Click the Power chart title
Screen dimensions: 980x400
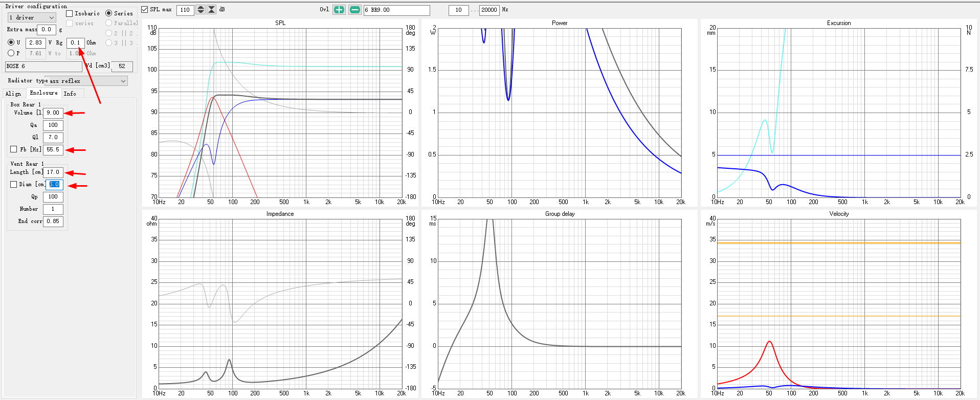(x=560, y=23)
